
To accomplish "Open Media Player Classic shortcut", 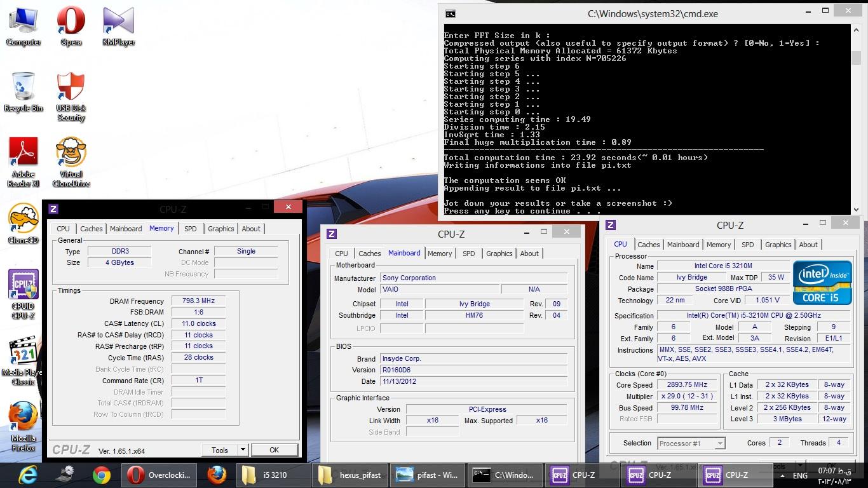I will 24,360.
